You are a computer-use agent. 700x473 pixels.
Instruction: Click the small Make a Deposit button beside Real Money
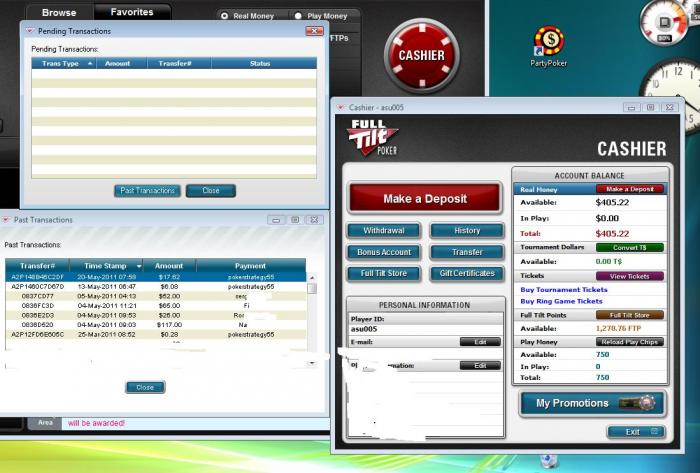coord(629,189)
